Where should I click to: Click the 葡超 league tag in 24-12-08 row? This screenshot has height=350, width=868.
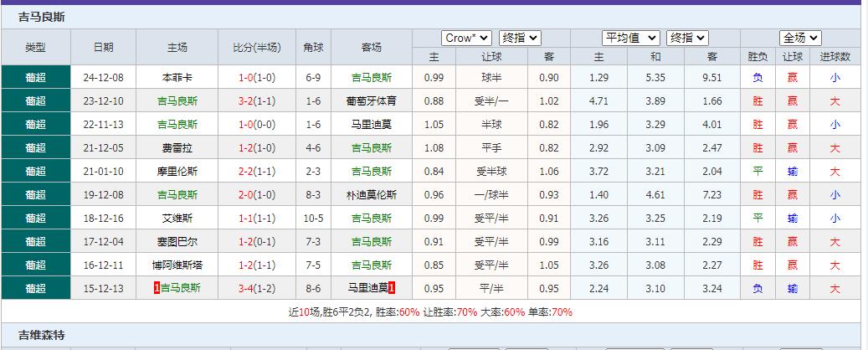[x=36, y=77]
